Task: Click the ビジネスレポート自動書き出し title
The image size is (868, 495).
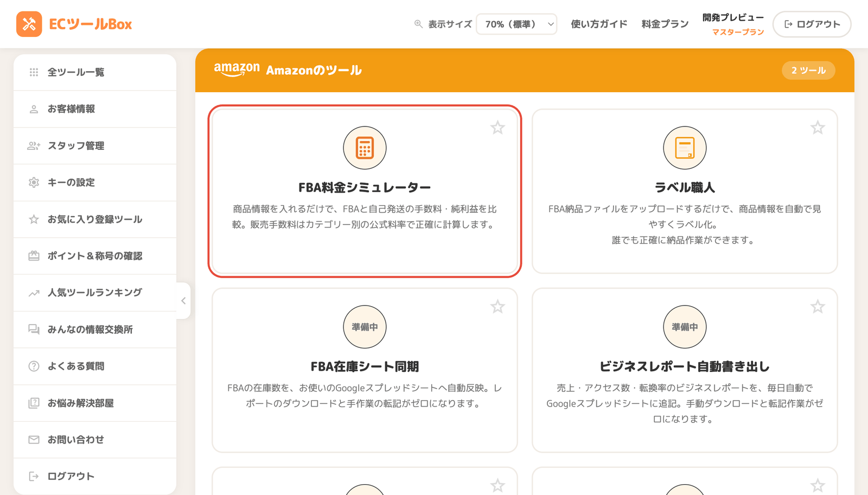Action: pos(685,366)
